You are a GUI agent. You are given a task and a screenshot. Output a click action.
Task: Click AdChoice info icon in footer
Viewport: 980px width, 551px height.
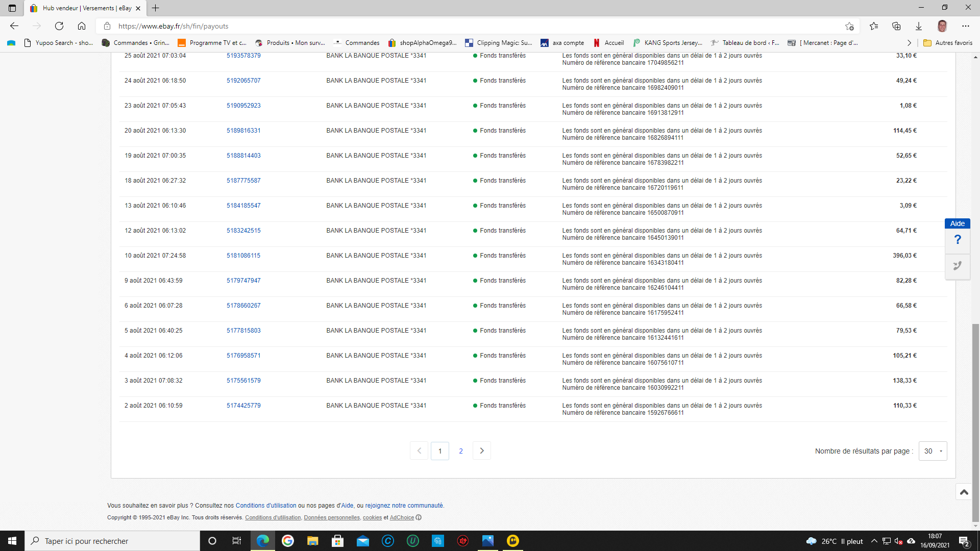pos(419,517)
